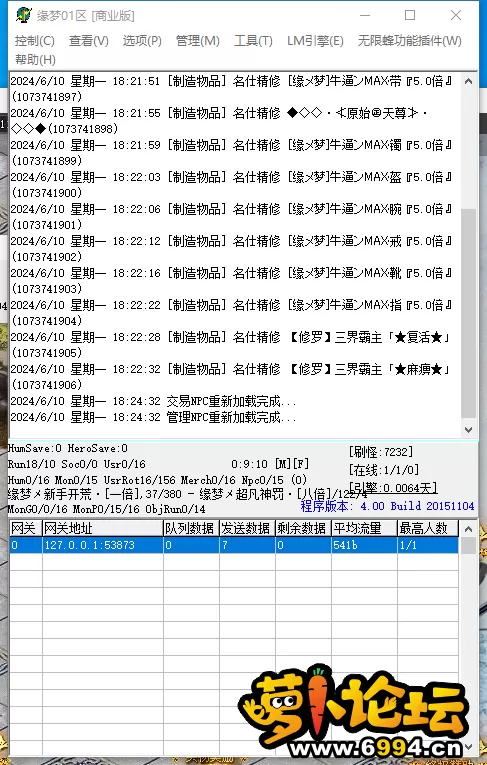
Task: Click log panel scroll up arrow
Action: (x=468, y=81)
